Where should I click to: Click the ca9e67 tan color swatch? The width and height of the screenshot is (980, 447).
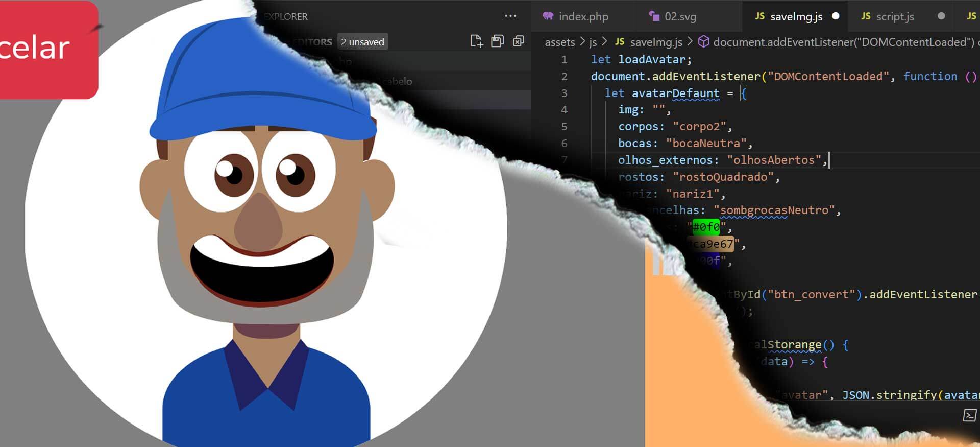(710, 244)
